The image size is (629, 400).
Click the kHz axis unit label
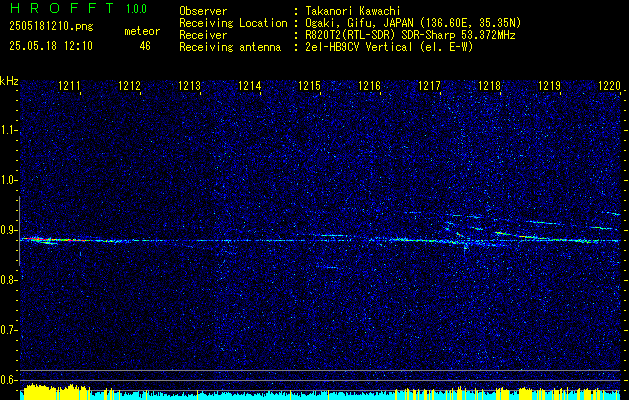pos(9,81)
